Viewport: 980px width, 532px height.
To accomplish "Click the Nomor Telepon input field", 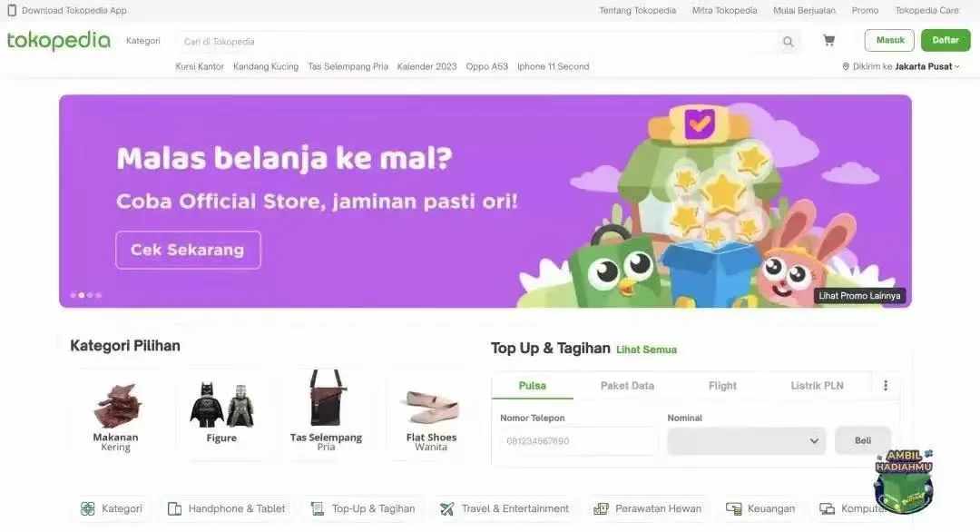I will [x=578, y=440].
